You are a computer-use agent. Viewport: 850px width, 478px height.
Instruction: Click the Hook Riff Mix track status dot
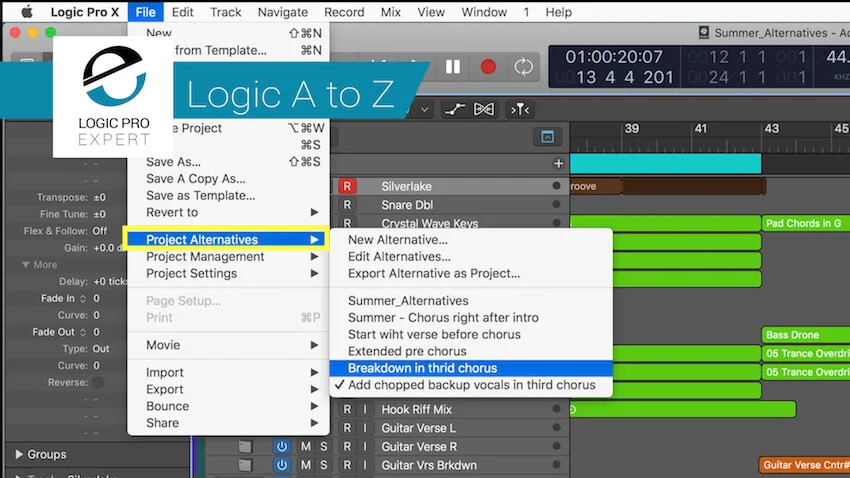[556, 409]
